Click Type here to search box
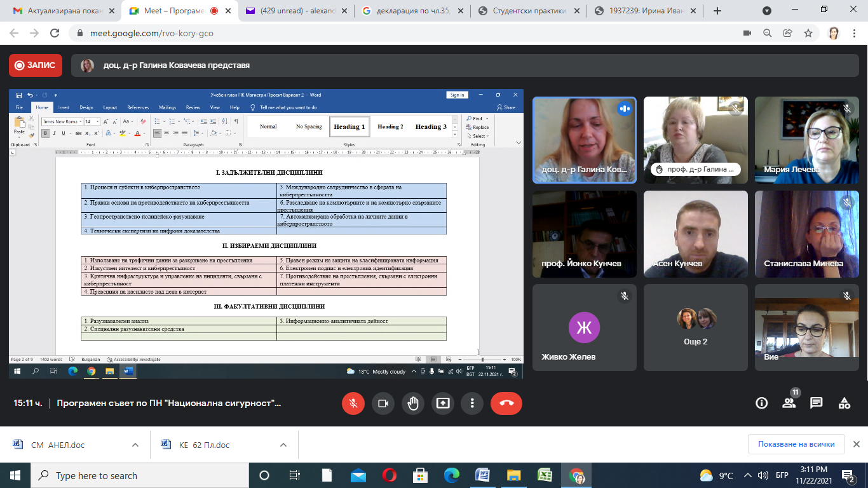 click(139, 475)
